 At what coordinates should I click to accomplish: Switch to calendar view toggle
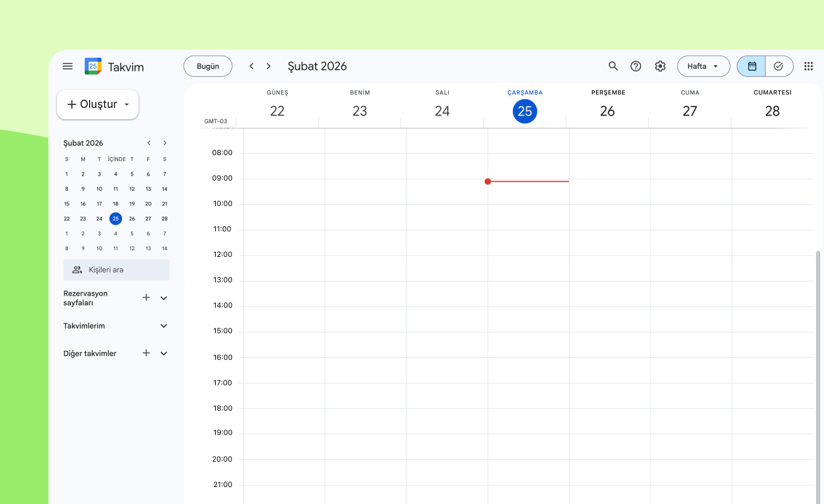point(752,67)
